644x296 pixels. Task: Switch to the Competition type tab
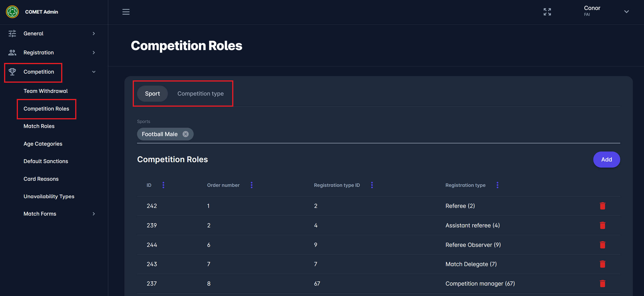200,94
